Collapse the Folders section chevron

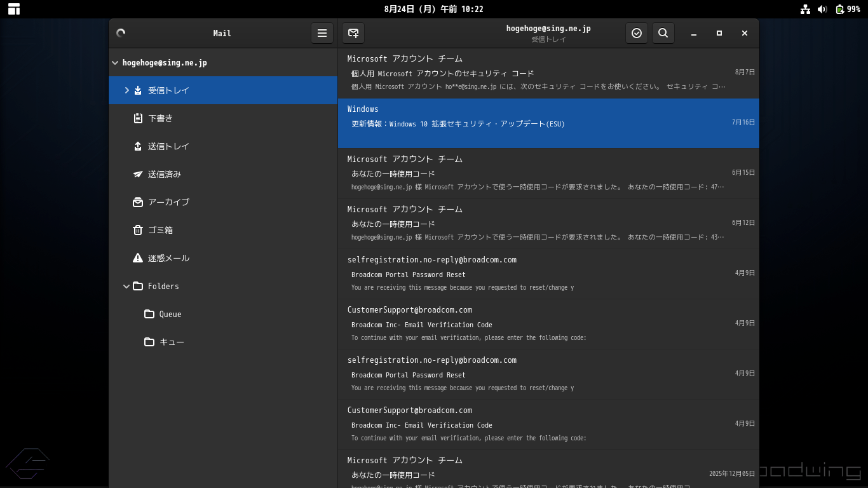(x=126, y=286)
